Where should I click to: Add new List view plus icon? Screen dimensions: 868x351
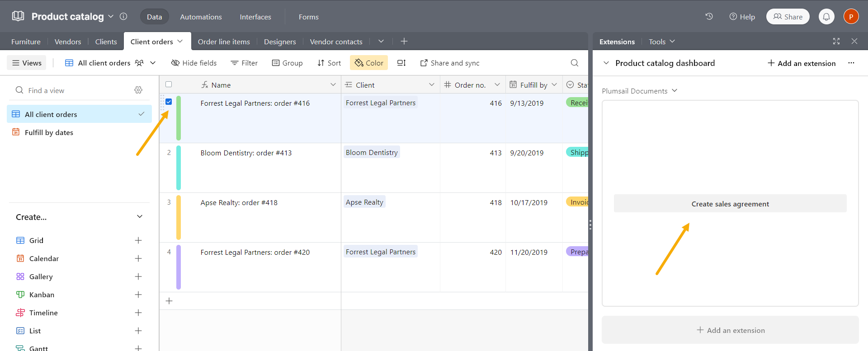138,331
